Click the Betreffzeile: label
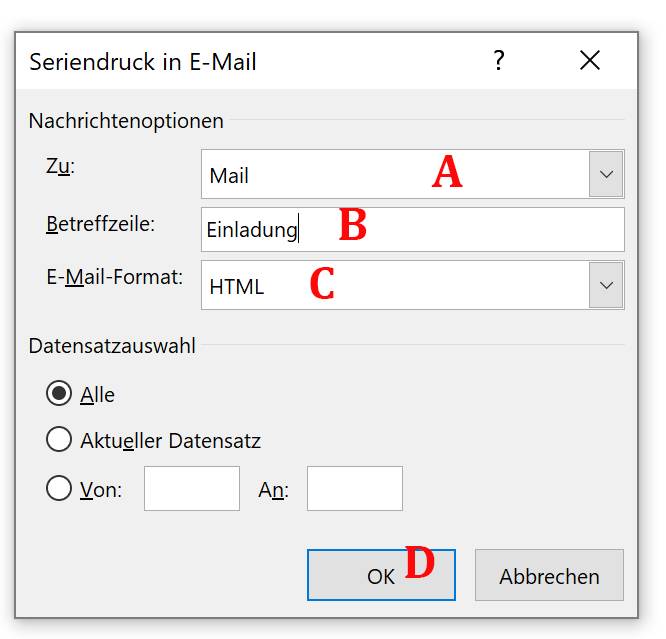Viewport: 666px width, 639px height. point(100,224)
